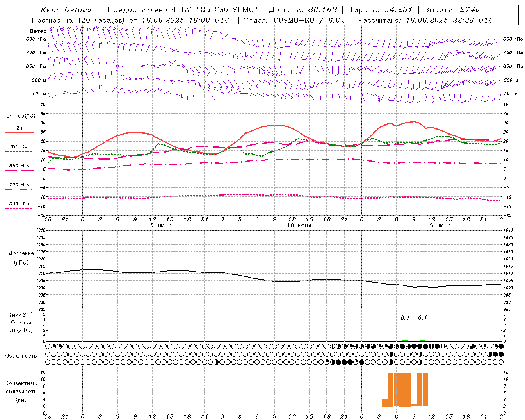Image resolution: width=525 pixels, height=420 pixels.
Task: Click the Облачность cloud cover label
Action: 21,356
